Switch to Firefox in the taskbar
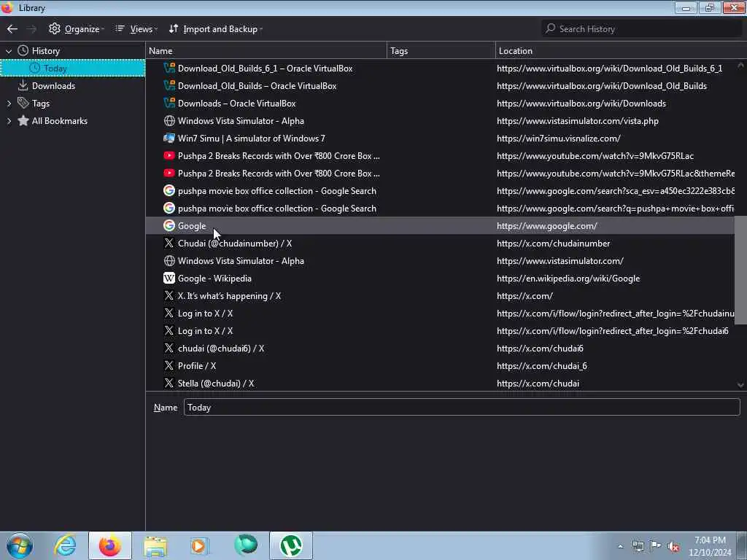Image resolution: width=747 pixels, height=560 pixels. [110, 545]
